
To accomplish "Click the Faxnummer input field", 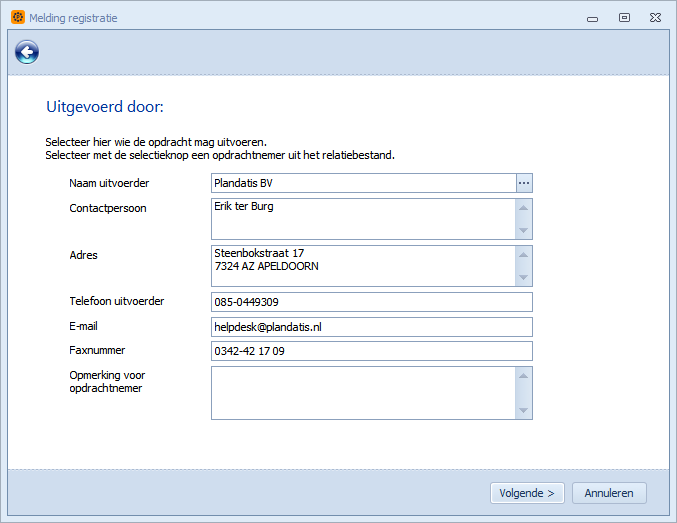I will coord(372,351).
